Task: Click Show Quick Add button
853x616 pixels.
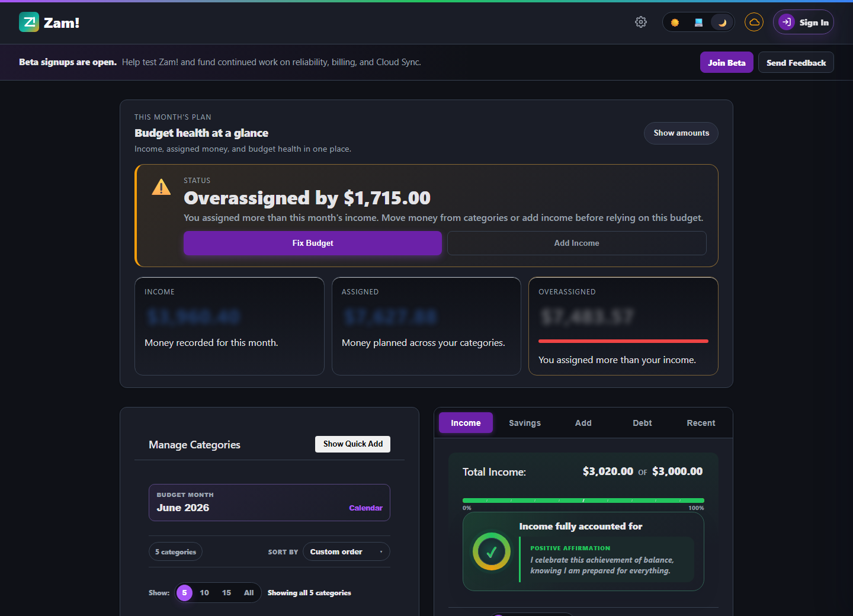Action: click(353, 444)
